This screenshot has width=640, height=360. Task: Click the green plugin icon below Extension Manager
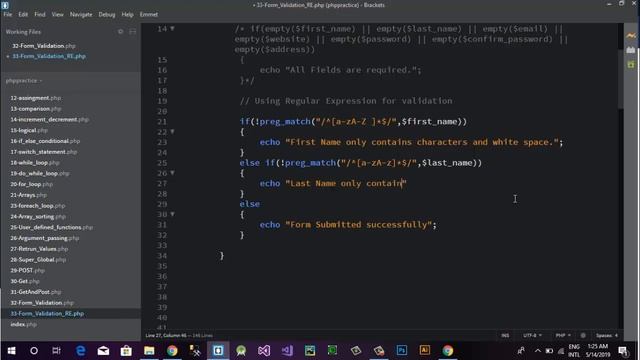tap(631, 64)
